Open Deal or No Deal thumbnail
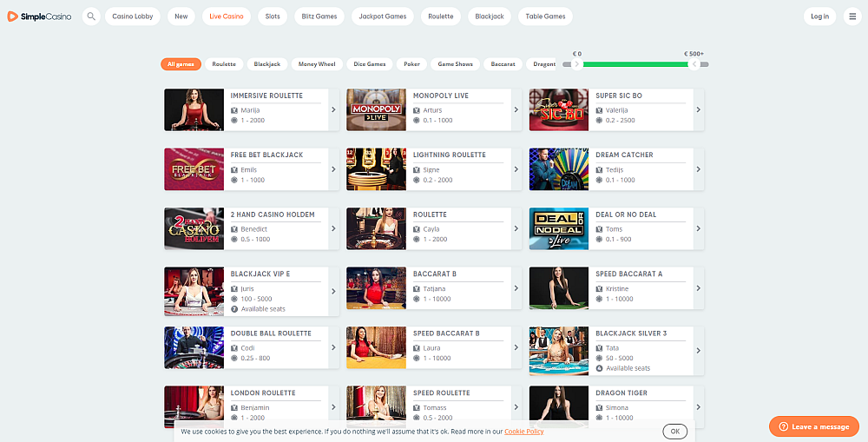This screenshot has width=868, height=442. point(558,228)
